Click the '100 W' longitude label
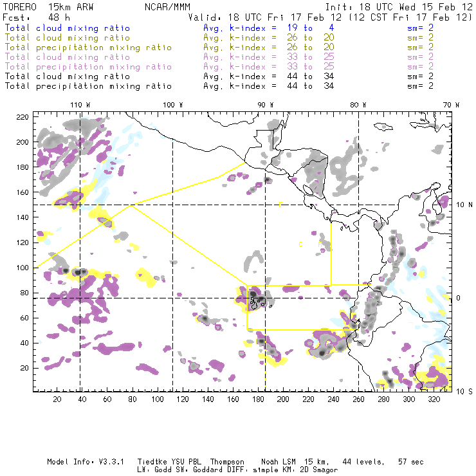This screenshot has width=476, height=476. (173, 105)
